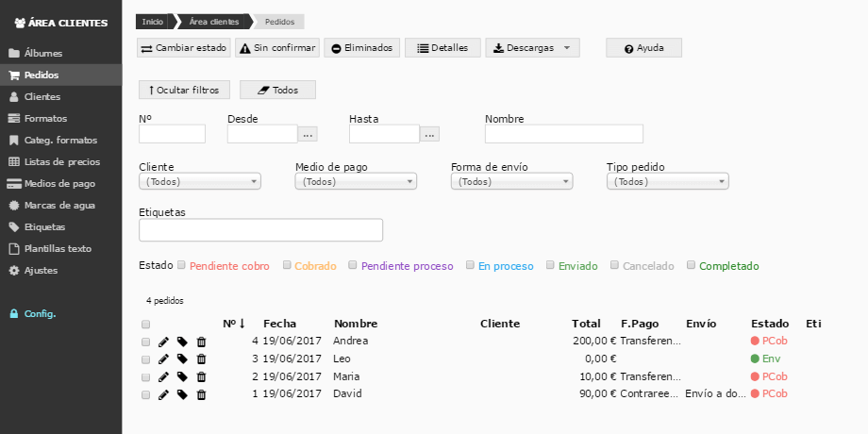Open Ajustes in the sidebar
Image resolution: width=868 pixels, height=434 pixels.
point(41,270)
